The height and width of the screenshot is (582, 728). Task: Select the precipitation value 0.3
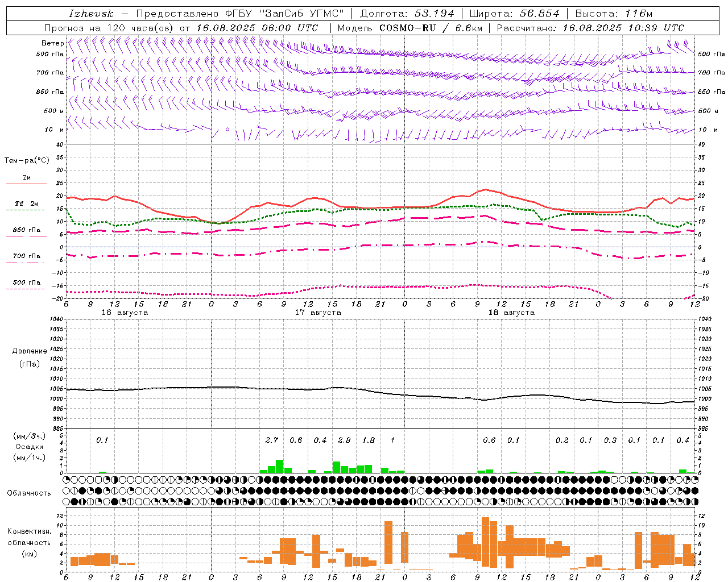click(610, 440)
